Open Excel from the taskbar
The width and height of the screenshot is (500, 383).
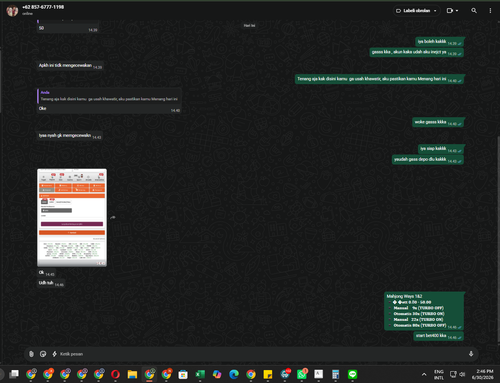tap(200, 374)
